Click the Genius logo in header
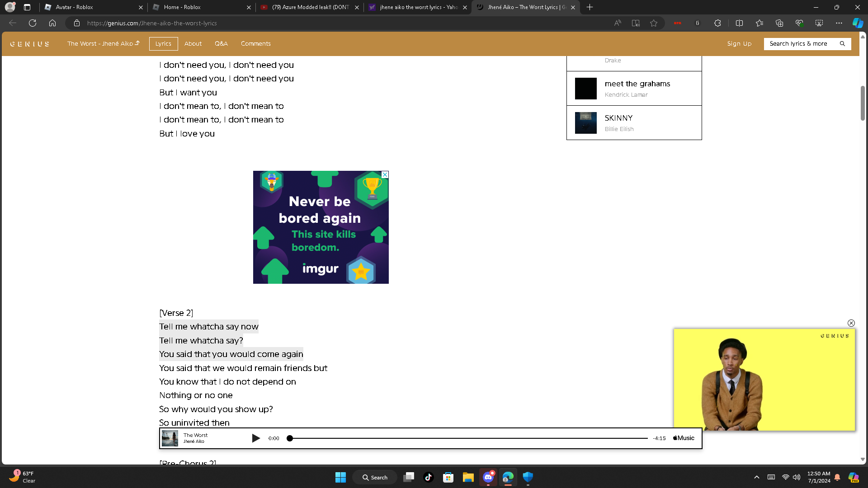868x488 pixels. [30, 44]
